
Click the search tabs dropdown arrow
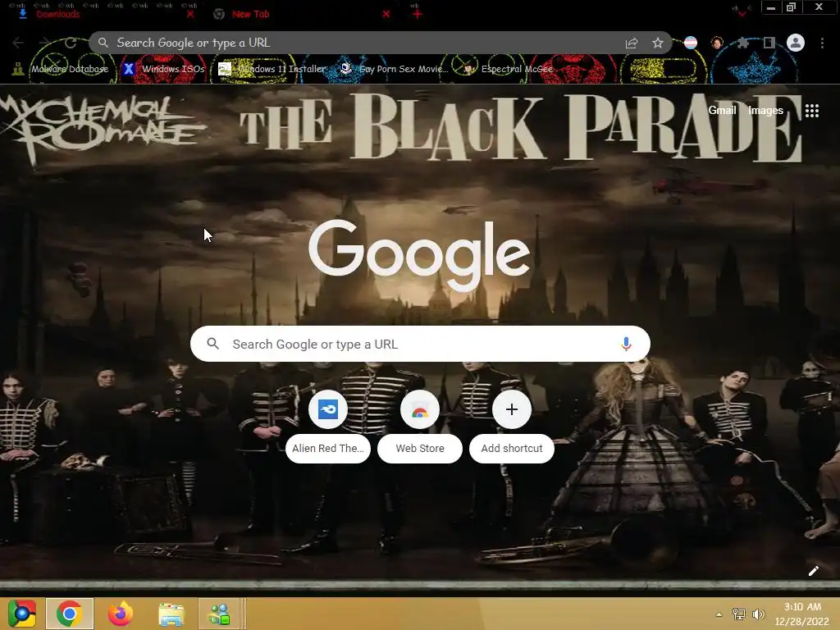742,13
